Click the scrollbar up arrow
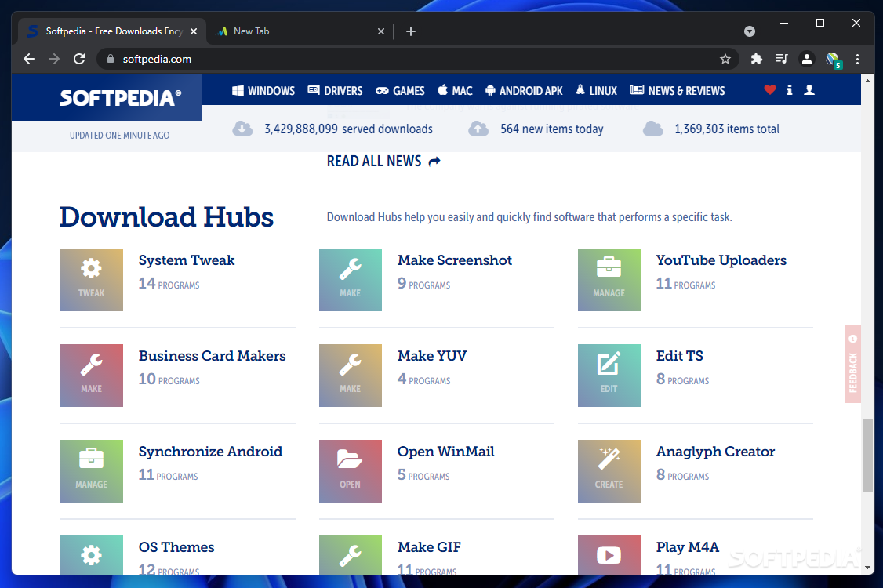 (x=867, y=81)
